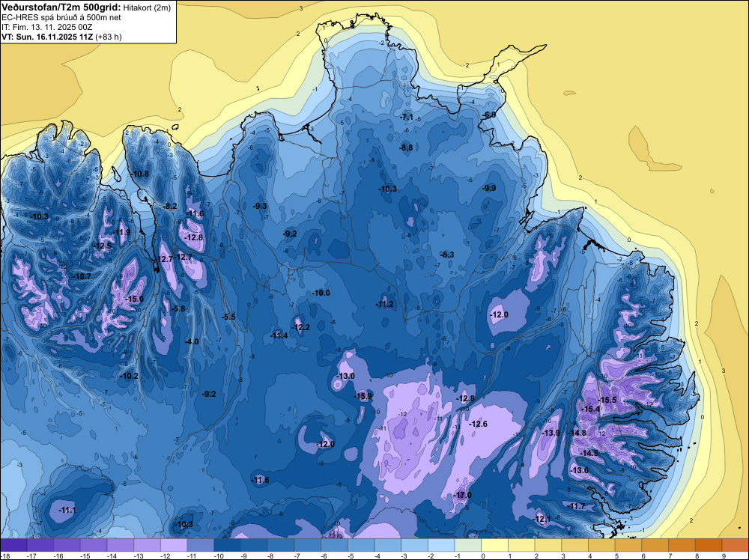This screenshot has height=560, width=749.
Task: Click the '-17.0' temperature value on the map
Action: (462, 495)
